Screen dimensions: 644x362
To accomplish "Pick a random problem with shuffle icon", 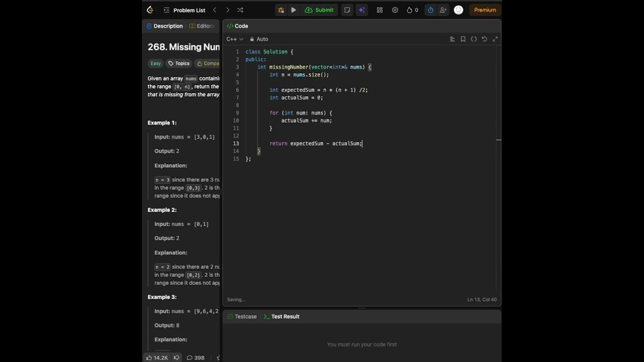I will coord(240,10).
